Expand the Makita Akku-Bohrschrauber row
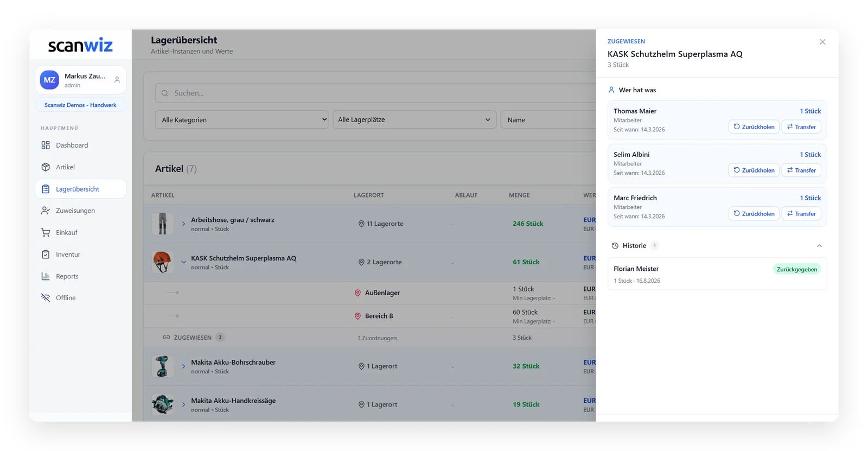Viewport: 868px width, 451px height. [183, 366]
